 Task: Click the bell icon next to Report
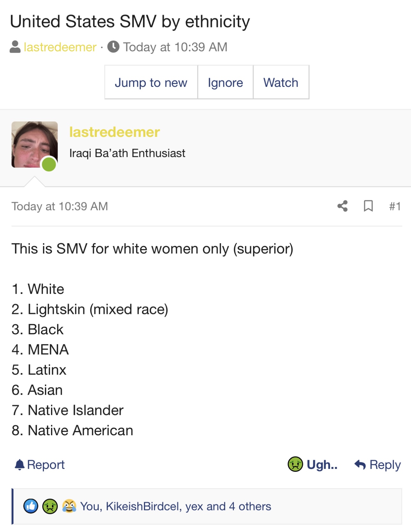pos(19,465)
